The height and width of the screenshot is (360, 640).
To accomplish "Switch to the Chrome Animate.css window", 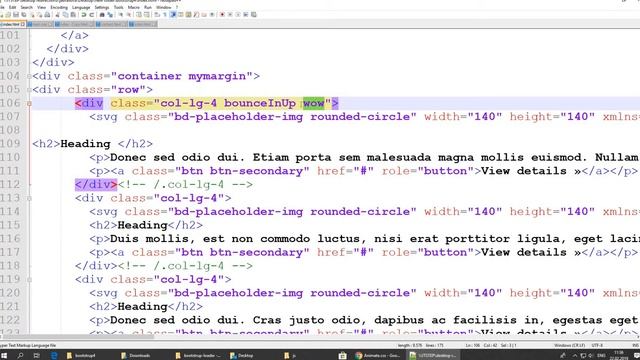I will (x=378, y=356).
